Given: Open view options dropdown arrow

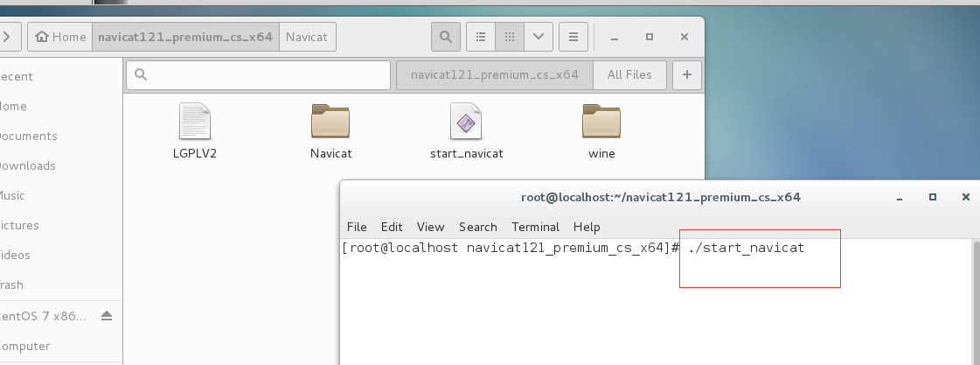Looking at the screenshot, I should [x=539, y=37].
